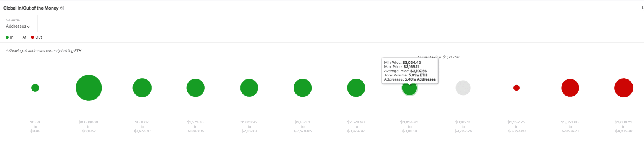Click highlighted green bubble under the tooltip

tap(410, 89)
